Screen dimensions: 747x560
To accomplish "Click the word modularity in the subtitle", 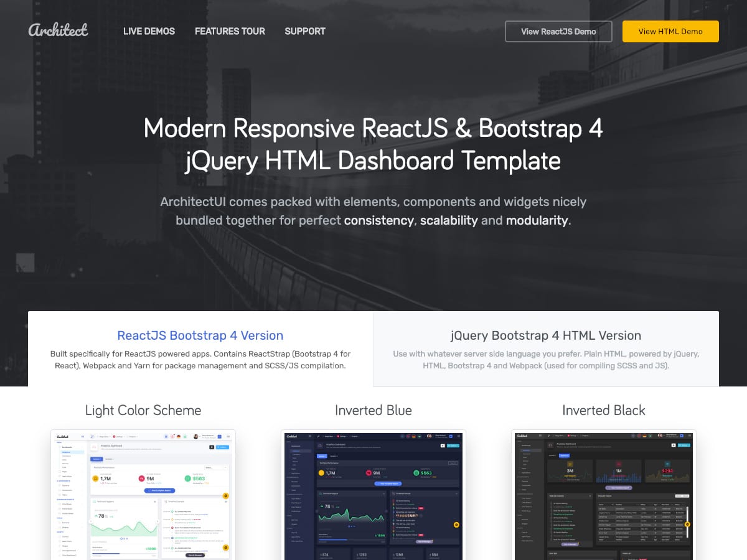I will [x=537, y=220].
